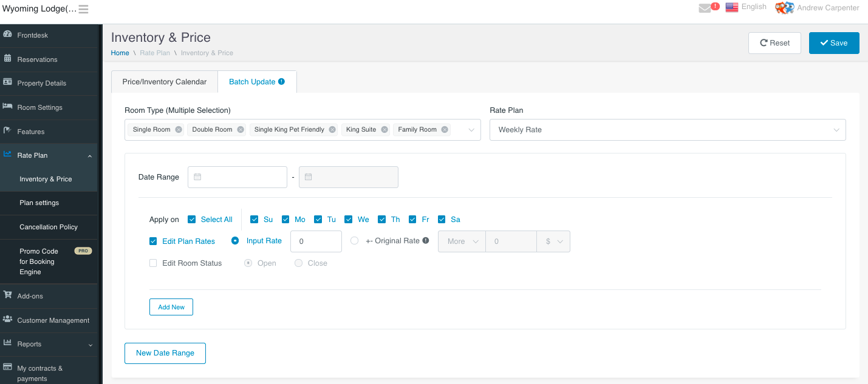868x384 pixels.
Task: Open the Rate Plan dropdown
Action: (667, 130)
